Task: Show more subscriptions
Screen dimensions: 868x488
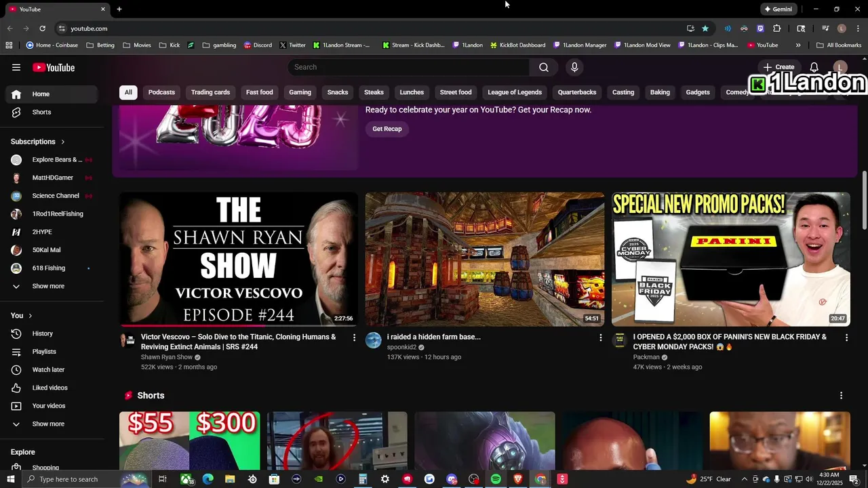Action: coord(53,286)
